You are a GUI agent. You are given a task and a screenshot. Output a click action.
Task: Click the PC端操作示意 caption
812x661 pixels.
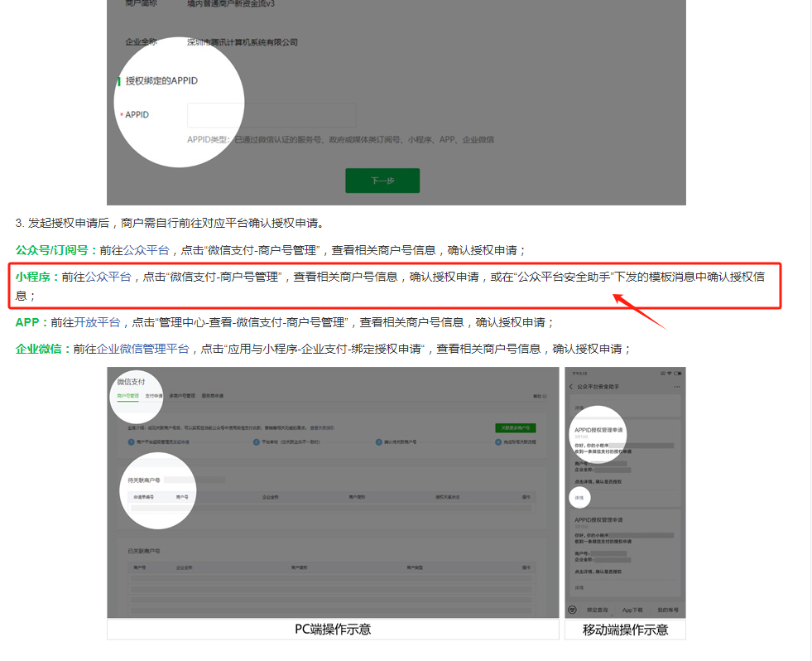tap(333, 630)
